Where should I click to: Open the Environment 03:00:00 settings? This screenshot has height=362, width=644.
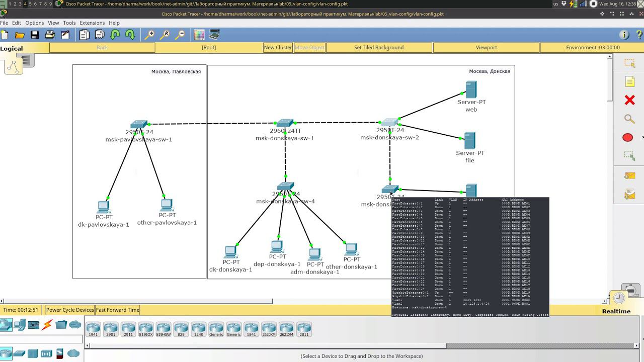pos(593,47)
